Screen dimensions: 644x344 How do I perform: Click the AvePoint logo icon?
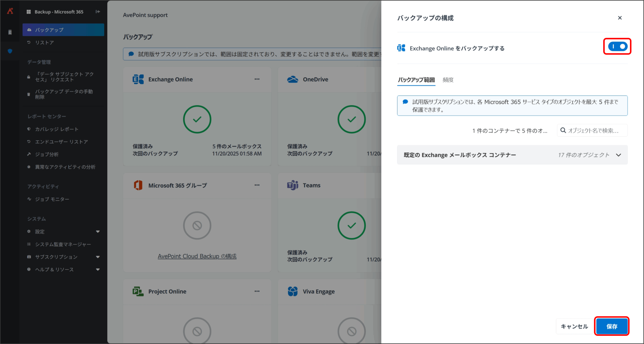pos(10,11)
